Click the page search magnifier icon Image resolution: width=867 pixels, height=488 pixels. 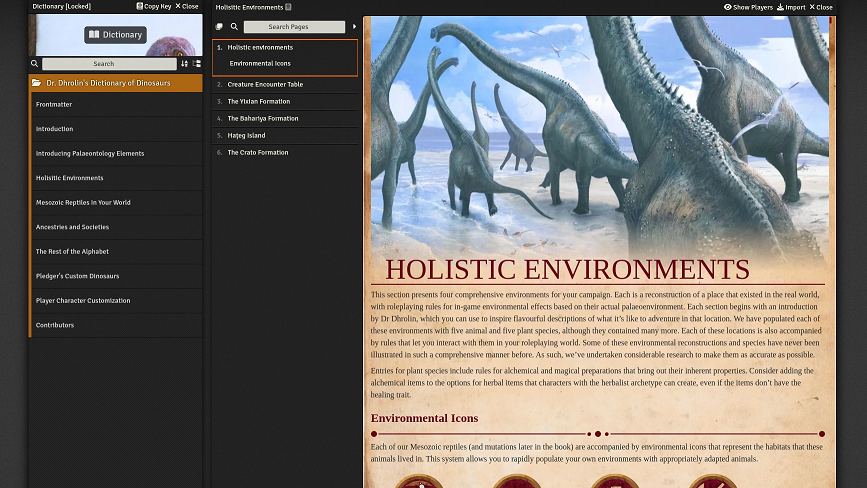tap(234, 27)
